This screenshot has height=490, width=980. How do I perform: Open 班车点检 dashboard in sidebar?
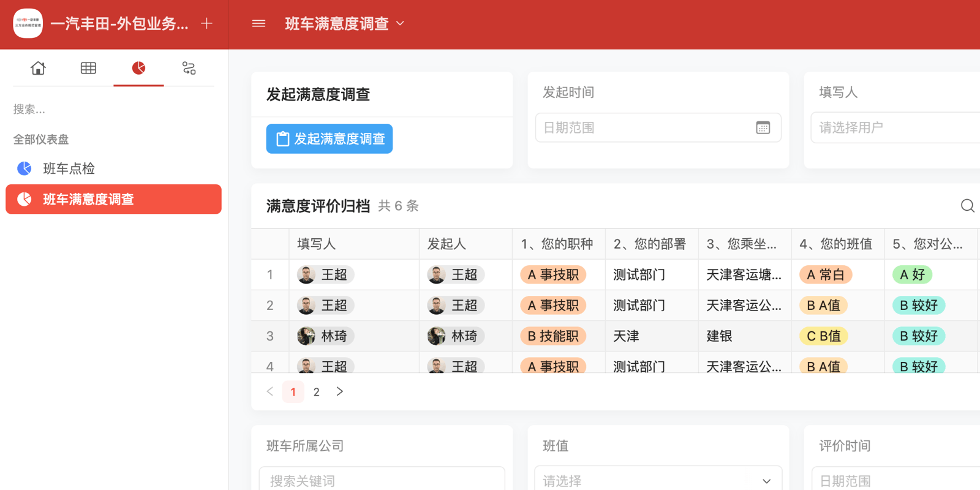69,168
